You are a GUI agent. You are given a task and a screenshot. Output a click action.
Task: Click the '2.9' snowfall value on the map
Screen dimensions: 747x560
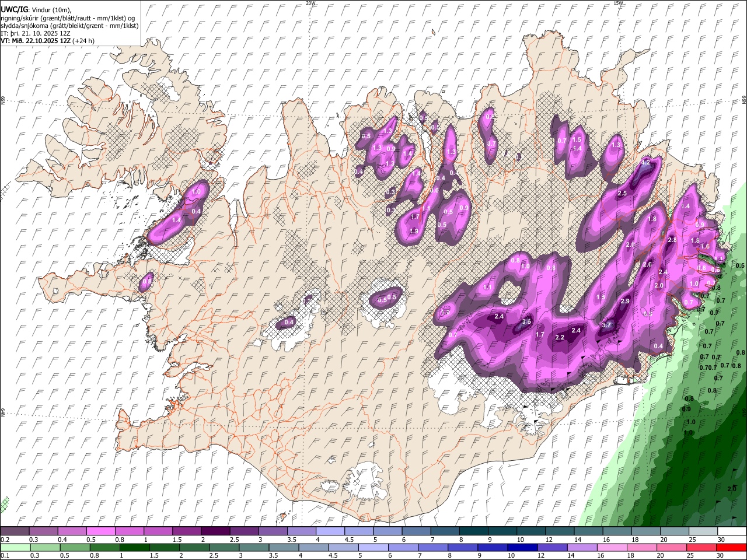[625, 301]
